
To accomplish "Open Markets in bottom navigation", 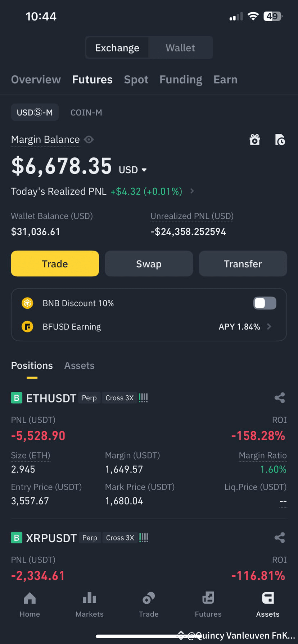I will (x=89, y=605).
